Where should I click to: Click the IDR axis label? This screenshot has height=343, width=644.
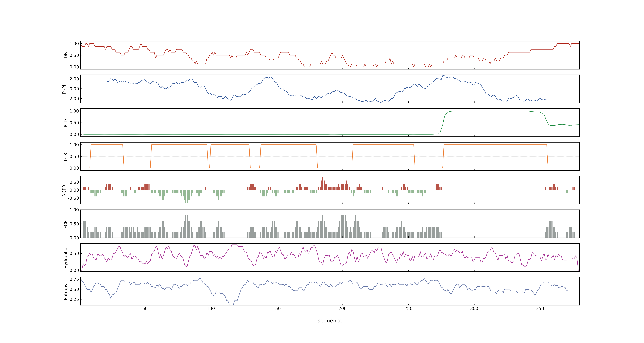click(66, 55)
